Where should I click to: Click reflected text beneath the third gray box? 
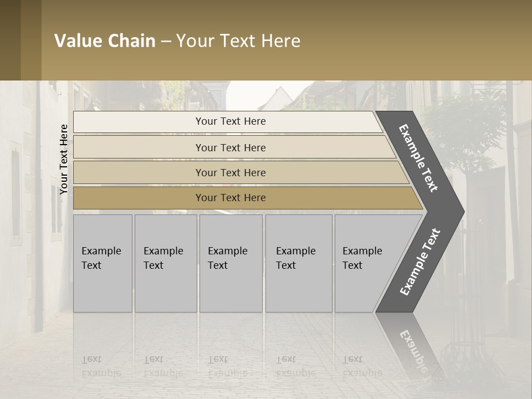[x=227, y=366]
